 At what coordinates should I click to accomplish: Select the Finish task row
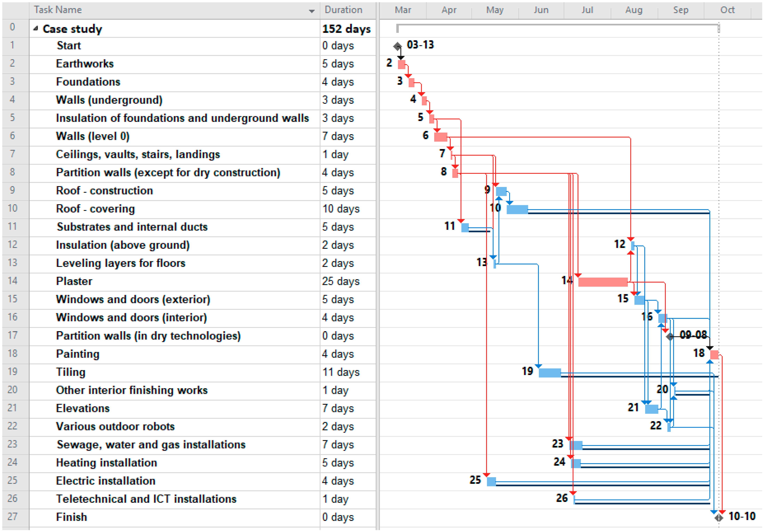pyautogui.click(x=71, y=517)
